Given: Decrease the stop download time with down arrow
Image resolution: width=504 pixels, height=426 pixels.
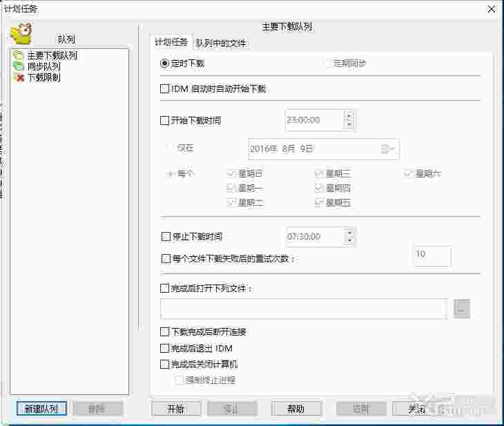Looking at the screenshot, I should coord(350,240).
